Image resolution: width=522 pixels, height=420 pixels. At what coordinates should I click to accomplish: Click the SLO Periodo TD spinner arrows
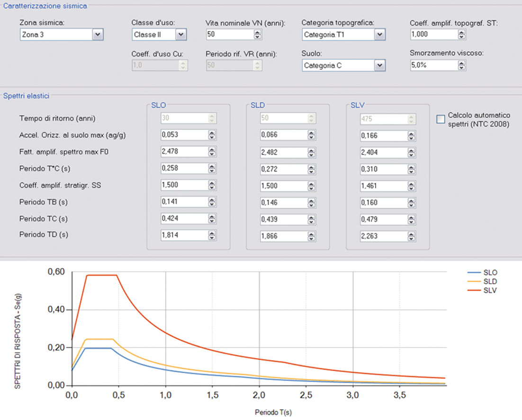212,235
